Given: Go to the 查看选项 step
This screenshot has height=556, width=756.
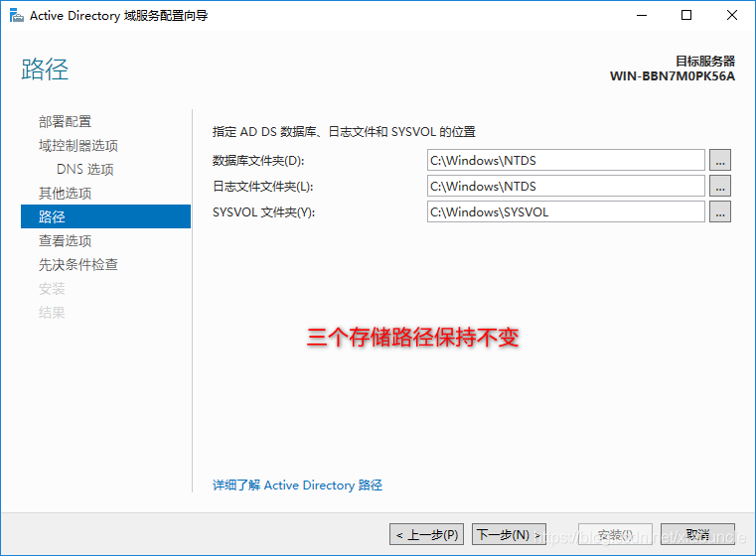Looking at the screenshot, I should 66,241.
